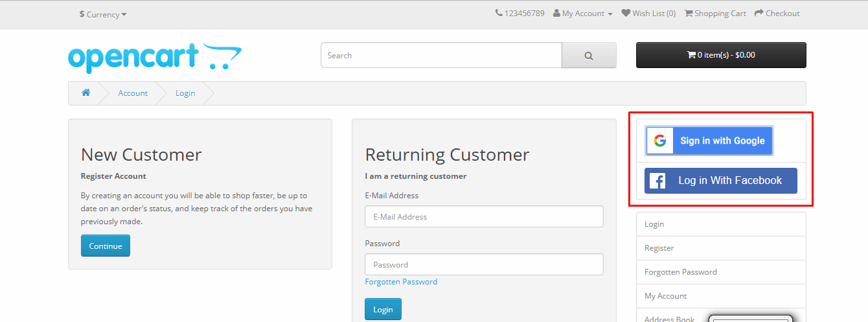
Task: Go to Checkout via the arrow icon link
Action: pyautogui.click(x=777, y=13)
